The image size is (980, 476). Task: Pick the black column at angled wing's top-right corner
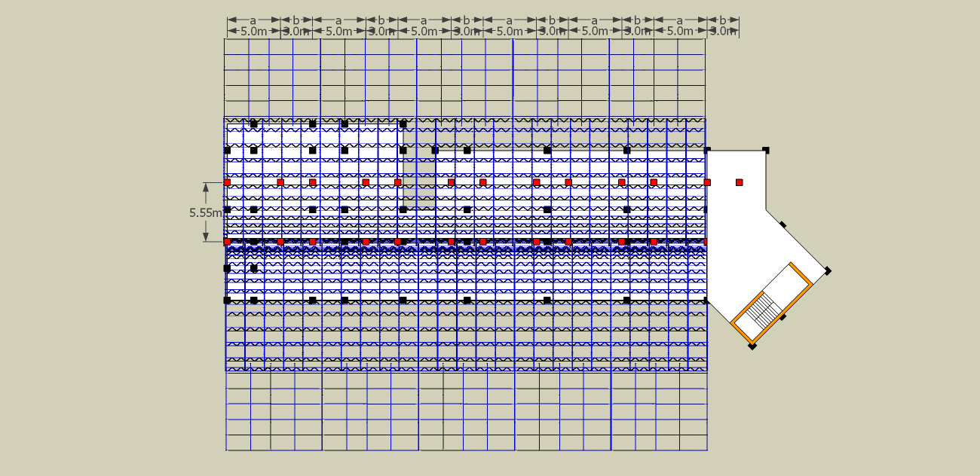tap(766, 150)
